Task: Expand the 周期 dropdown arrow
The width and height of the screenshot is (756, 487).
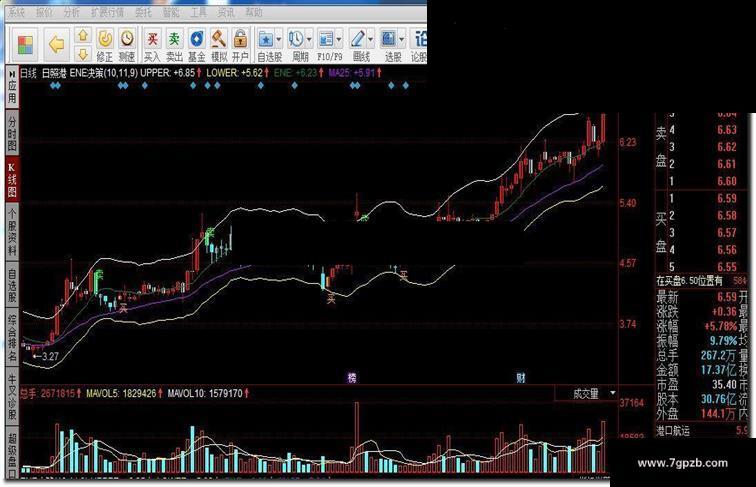Action: 309,39
